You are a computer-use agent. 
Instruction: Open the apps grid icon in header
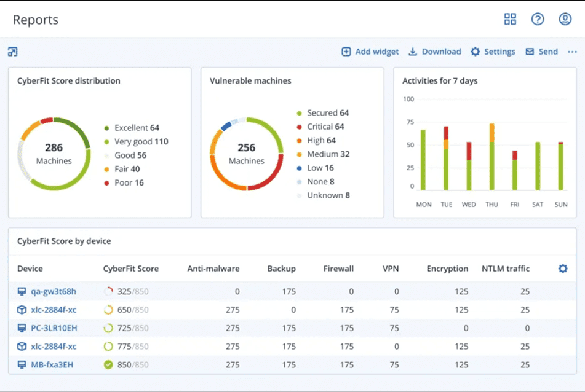pyautogui.click(x=510, y=19)
